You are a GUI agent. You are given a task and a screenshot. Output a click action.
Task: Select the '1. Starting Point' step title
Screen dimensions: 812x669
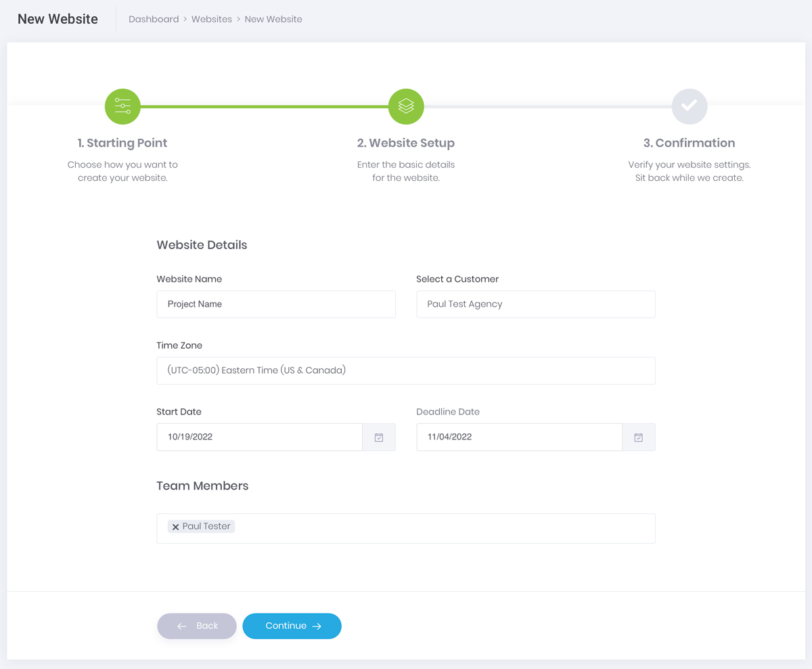tap(122, 143)
